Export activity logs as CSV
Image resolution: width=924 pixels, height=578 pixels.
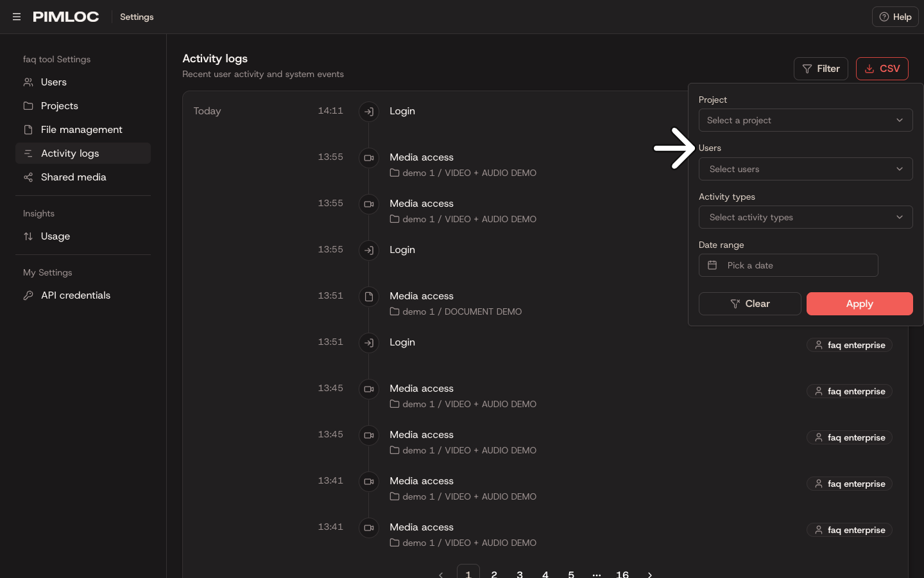[882, 69]
